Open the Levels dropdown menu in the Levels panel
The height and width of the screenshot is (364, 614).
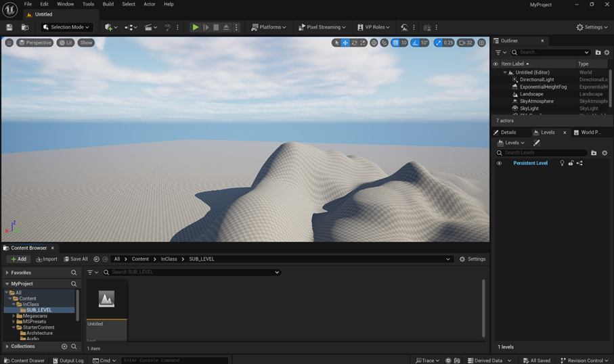click(x=510, y=143)
